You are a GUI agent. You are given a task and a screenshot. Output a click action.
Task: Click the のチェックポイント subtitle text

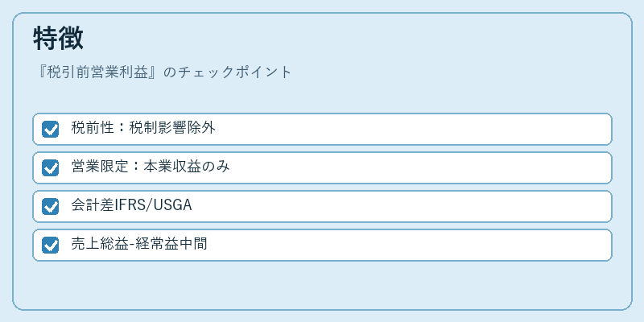pos(227,72)
